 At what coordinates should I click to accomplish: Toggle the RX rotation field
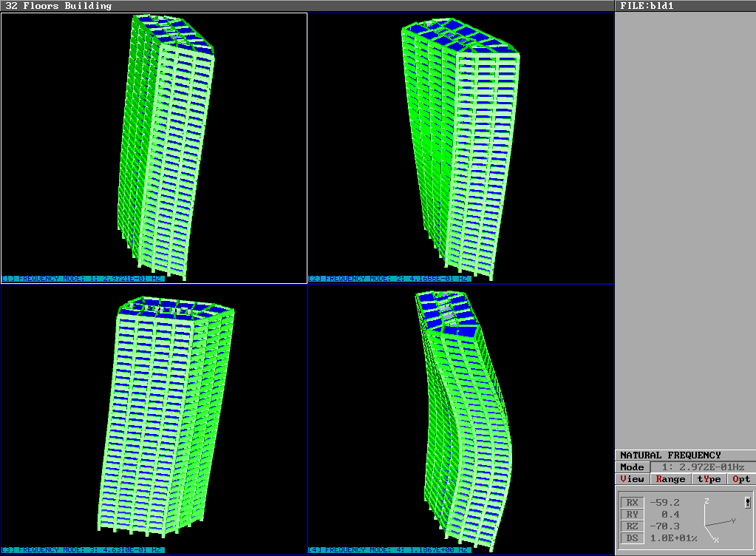(633, 502)
